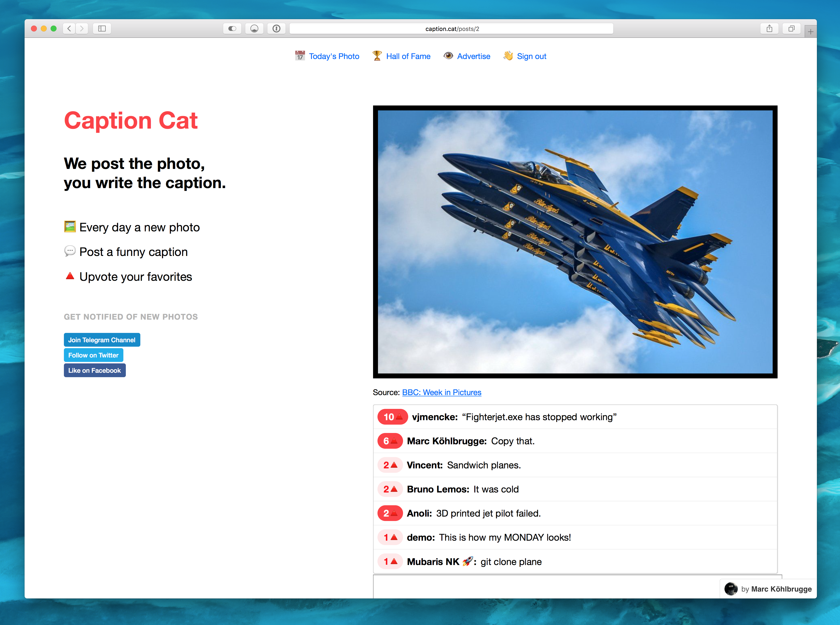Image resolution: width=840 pixels, height=625 pixels.
Task: Click the Like on Facebook button
Action: (x=95, y=370)
